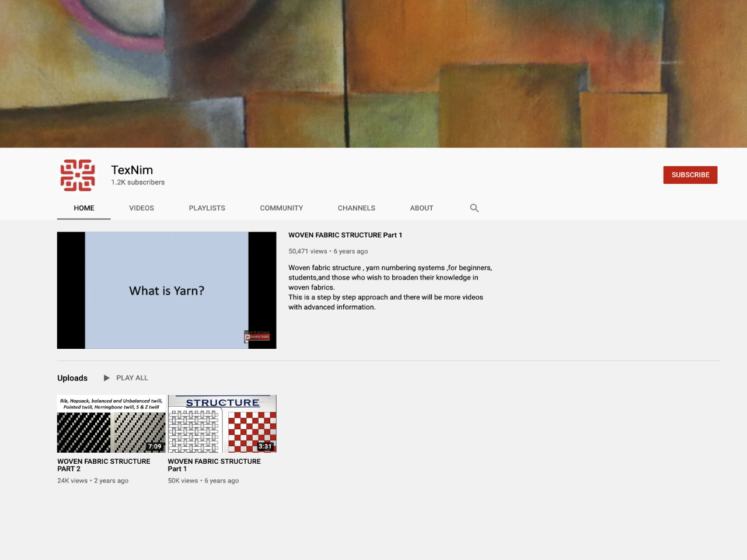Viewport: 747px width, 560px height.
Task: Open featured video title WOVEN FABRIC STRUCTURE Part 1
Action: [345, 235]
